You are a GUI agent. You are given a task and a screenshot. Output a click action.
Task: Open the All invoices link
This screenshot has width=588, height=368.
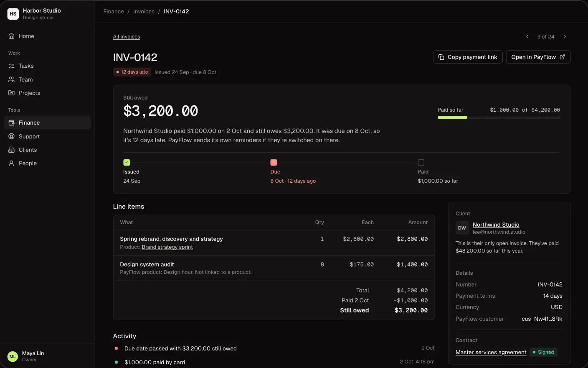[127, 37]
